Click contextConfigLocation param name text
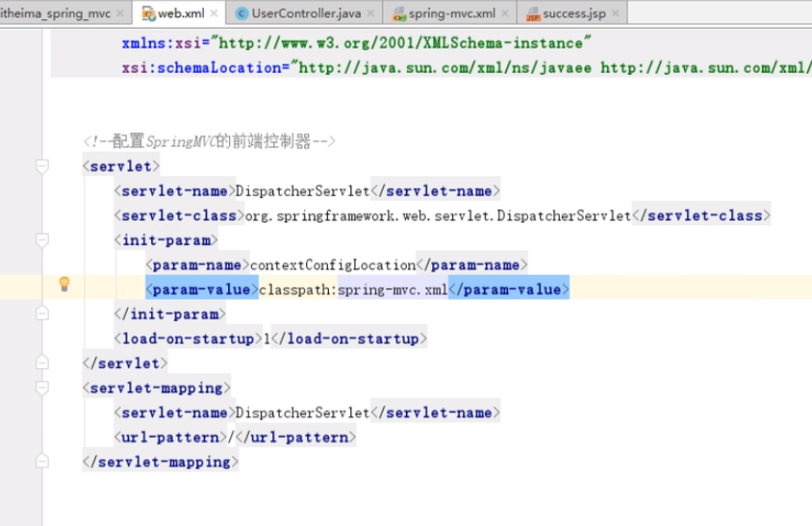 click(333, 265)
